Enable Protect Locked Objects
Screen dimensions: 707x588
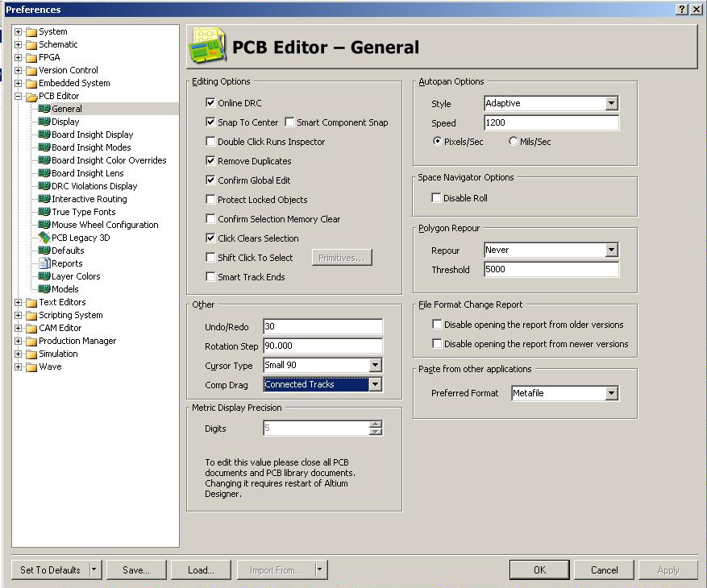(210, 199)
